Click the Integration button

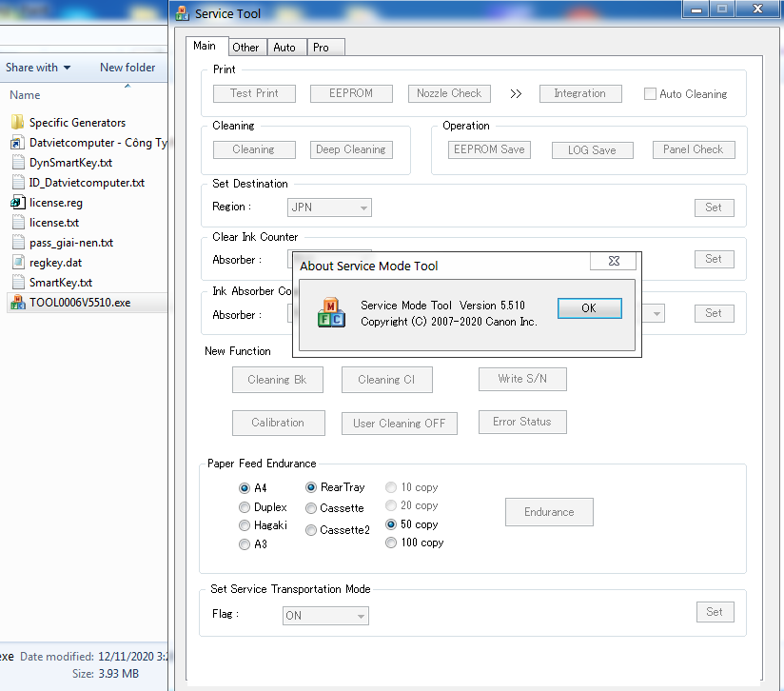(x=580, y=93)
